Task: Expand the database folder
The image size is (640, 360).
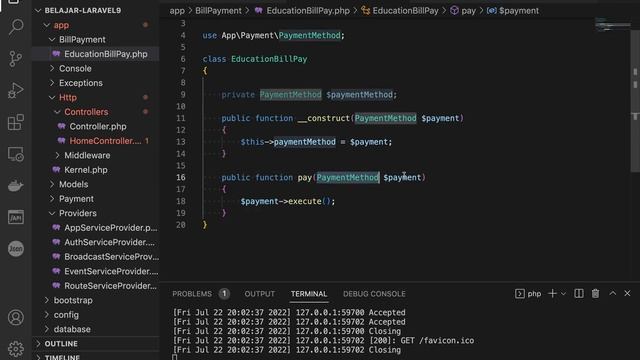Action: [x=72, y=329]
